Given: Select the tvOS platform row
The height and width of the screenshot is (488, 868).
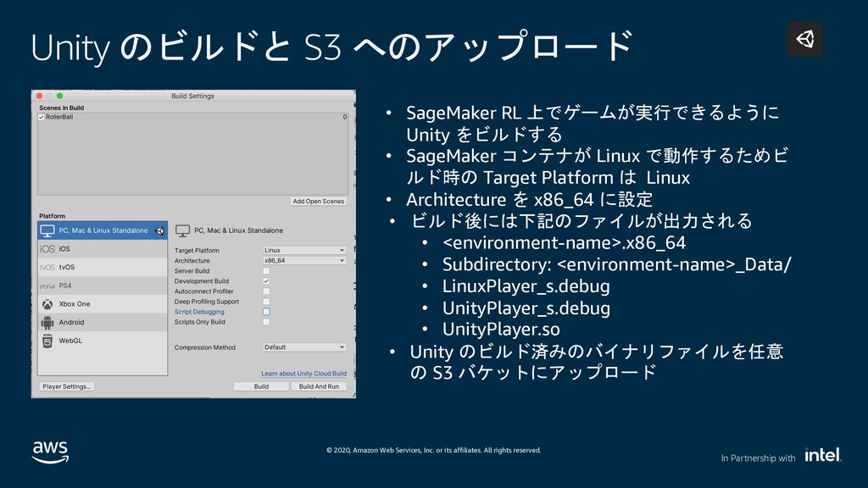Looking at the screenshot, I should tap(103, 267).
